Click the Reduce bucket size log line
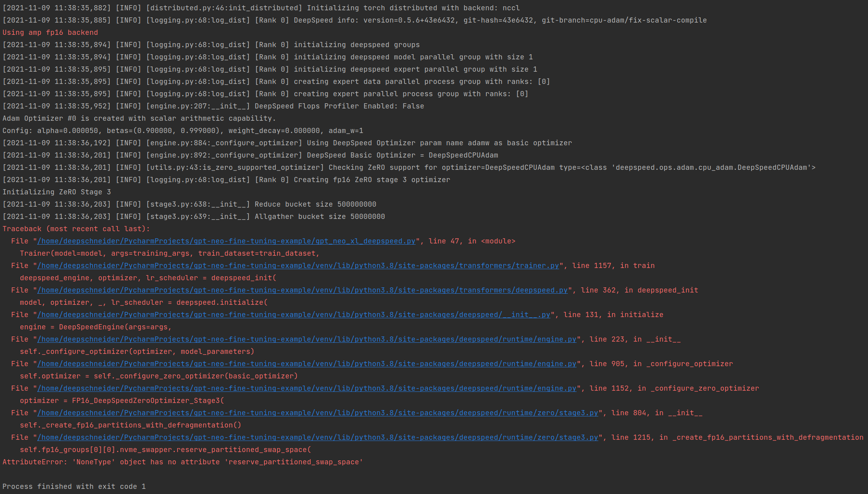This screenshot has height=494, width=868. click(190, 204)
